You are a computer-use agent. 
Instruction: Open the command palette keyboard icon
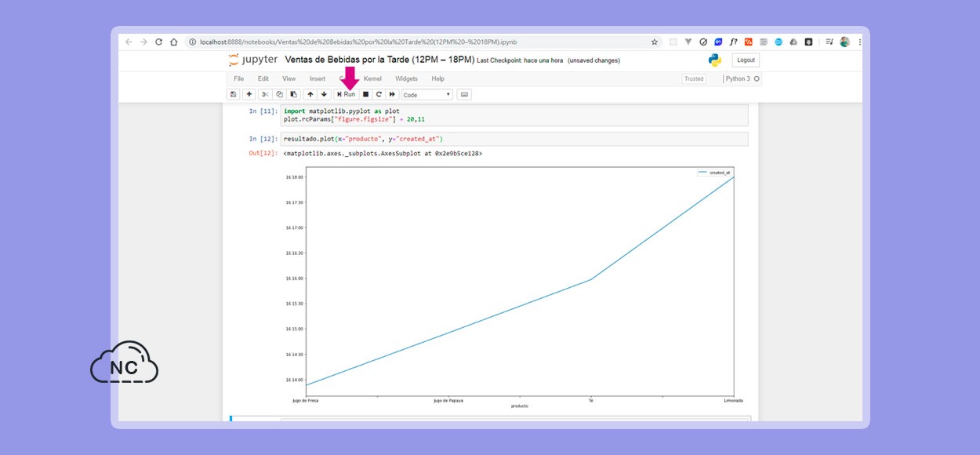464,94
